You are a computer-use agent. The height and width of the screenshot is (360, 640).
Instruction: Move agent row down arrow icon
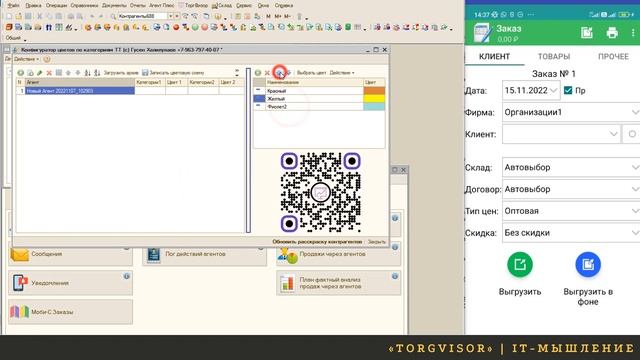click(78, 73)
